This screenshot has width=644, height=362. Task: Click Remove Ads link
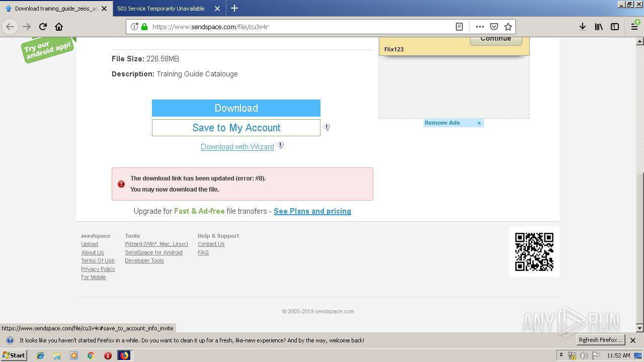pyautogui.click(x=442, y=123)
